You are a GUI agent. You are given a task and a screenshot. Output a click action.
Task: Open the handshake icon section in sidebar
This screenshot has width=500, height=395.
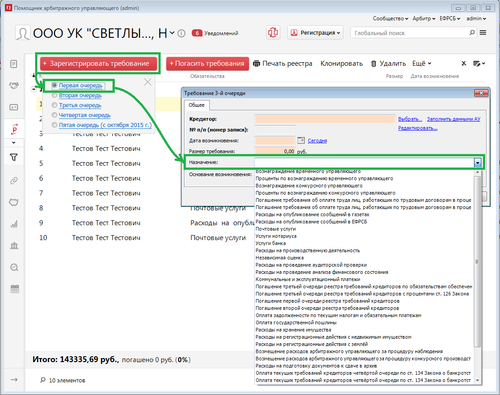point(14,86)
